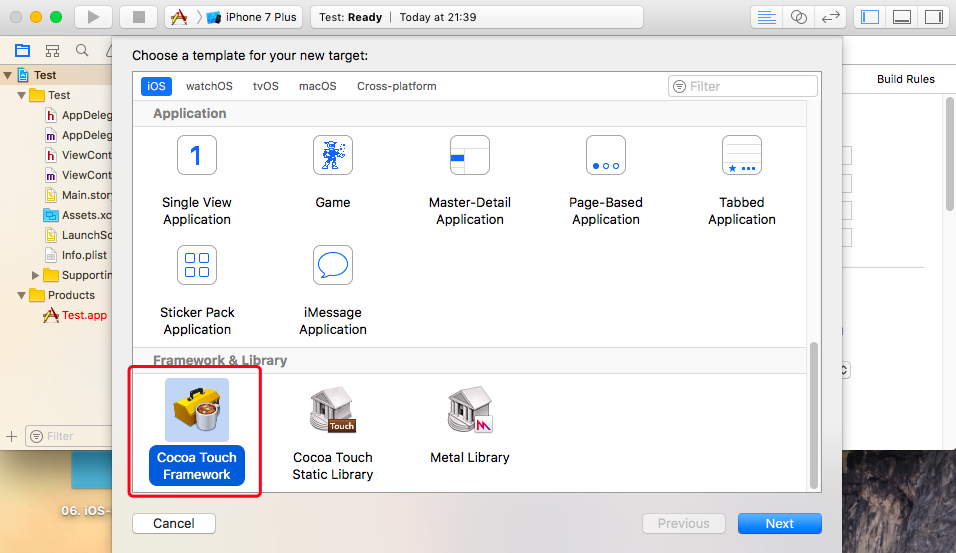Select the Metal Library template

[469, 426]
